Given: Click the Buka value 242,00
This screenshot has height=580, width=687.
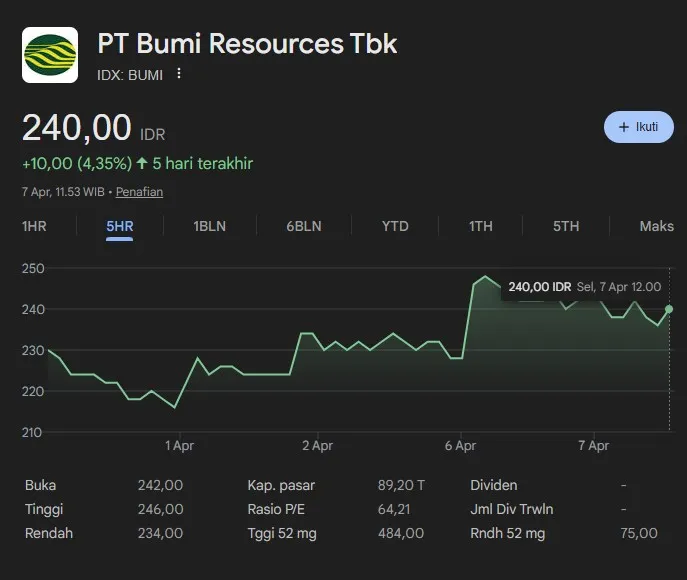Looking at the screenshot, I should point(160,485).
